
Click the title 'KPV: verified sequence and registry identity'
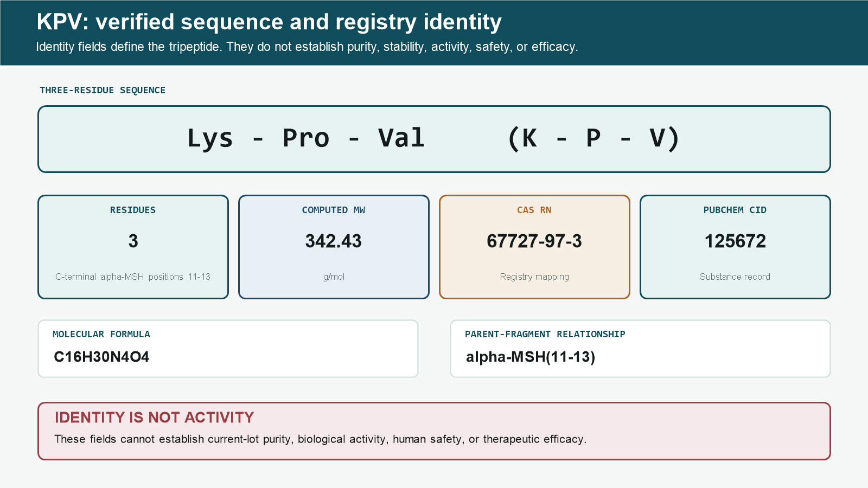point(269,22)
